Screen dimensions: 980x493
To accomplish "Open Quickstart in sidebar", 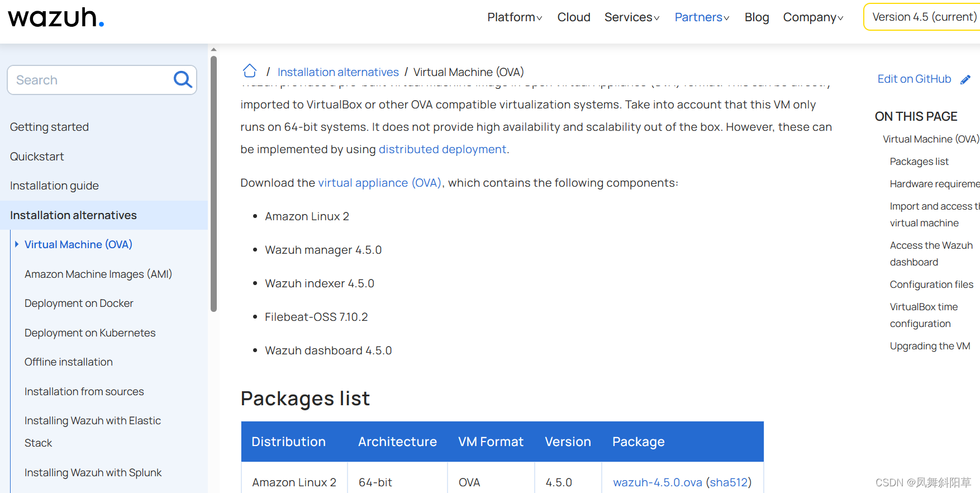I will pyautogui.click(x=37, y=157).
